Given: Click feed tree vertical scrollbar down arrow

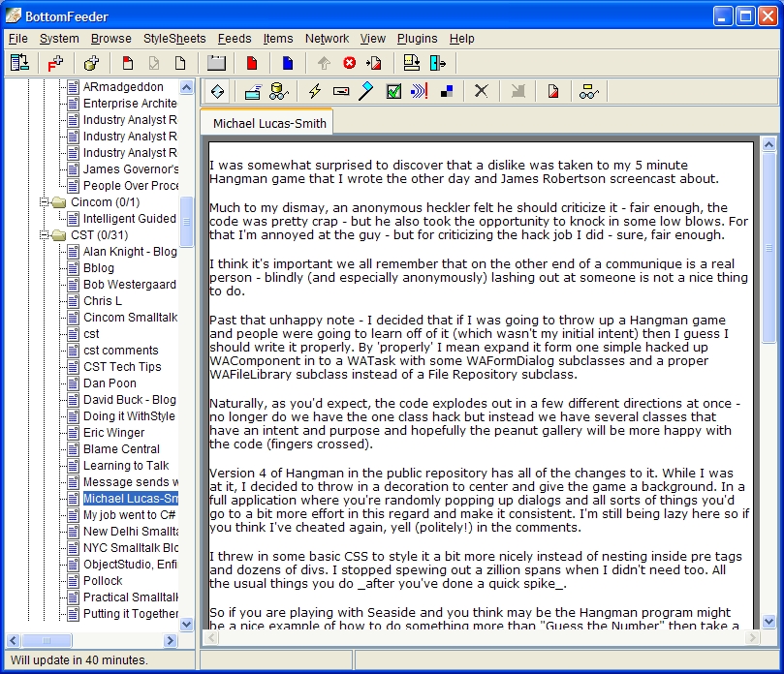Looking at the screenshot, I should (186, 625).
